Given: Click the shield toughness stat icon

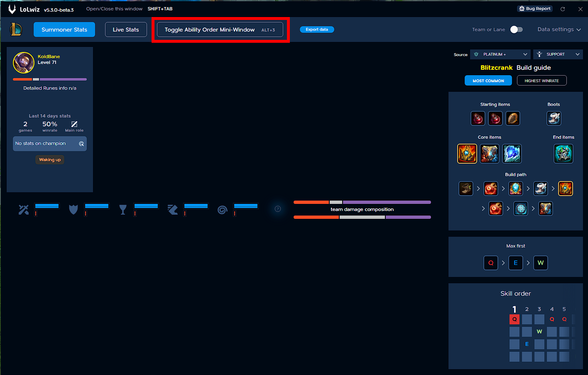Looking at the screenshot, I should coord(73,210).
